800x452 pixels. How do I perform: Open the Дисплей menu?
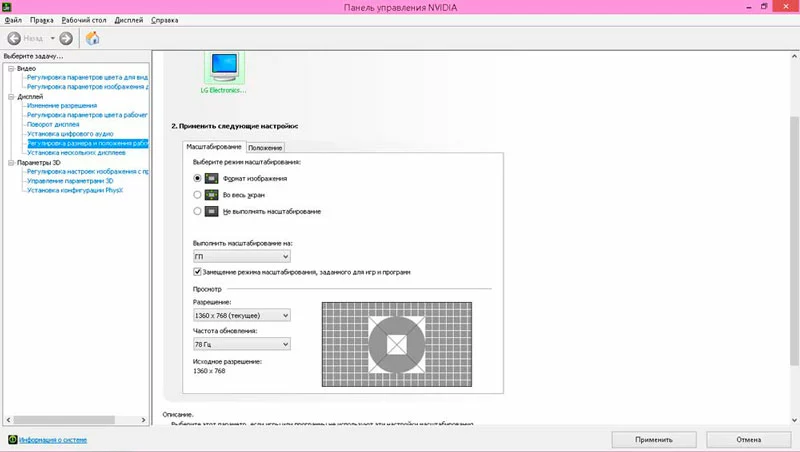pyautogui.click(x=129, y=20)
